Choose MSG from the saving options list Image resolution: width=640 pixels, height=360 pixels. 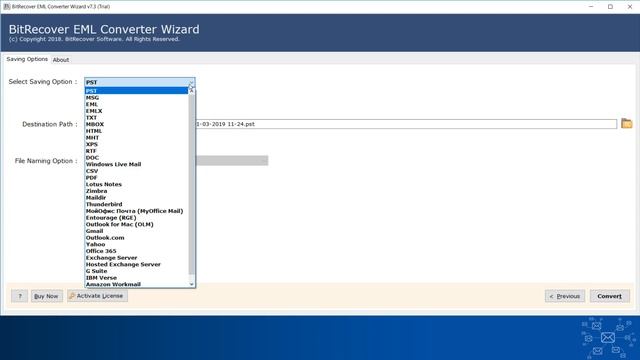(x=136, y=98)
